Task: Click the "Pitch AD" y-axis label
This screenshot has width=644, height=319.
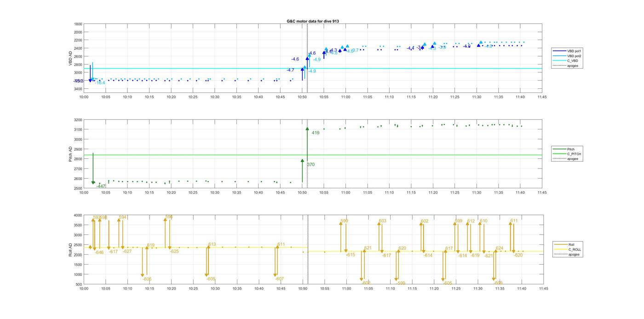Action: 70,154
